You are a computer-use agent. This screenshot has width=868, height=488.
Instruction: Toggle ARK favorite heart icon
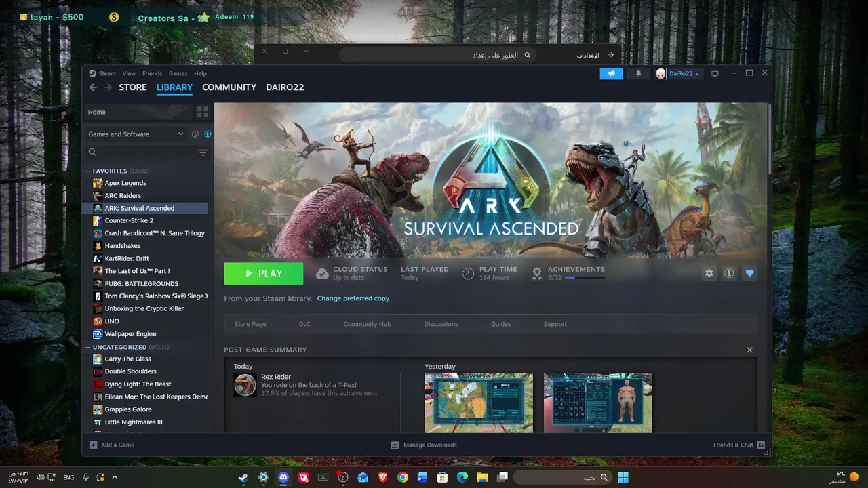coord(749,273)
